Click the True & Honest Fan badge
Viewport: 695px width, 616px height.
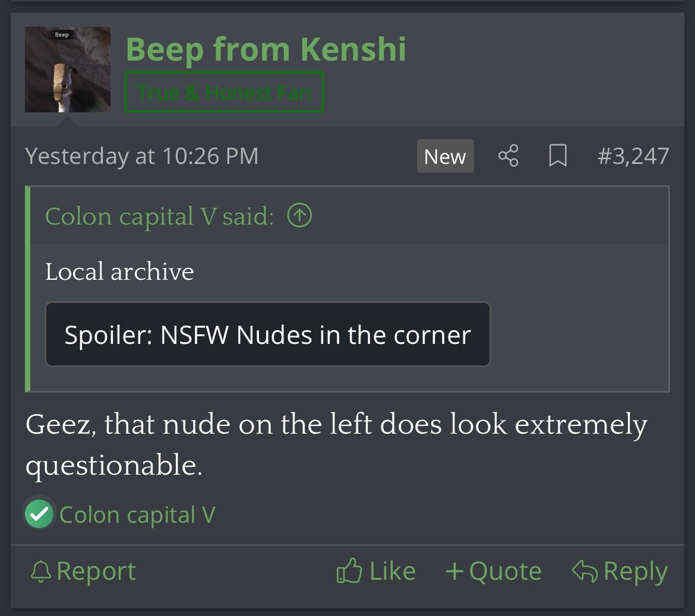click(224, 92)
